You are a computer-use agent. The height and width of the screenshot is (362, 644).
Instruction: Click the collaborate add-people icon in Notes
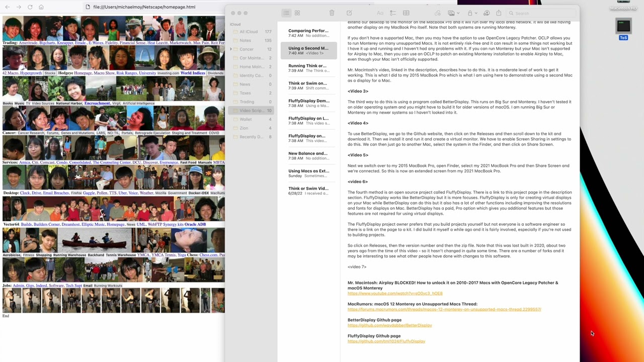487,13
